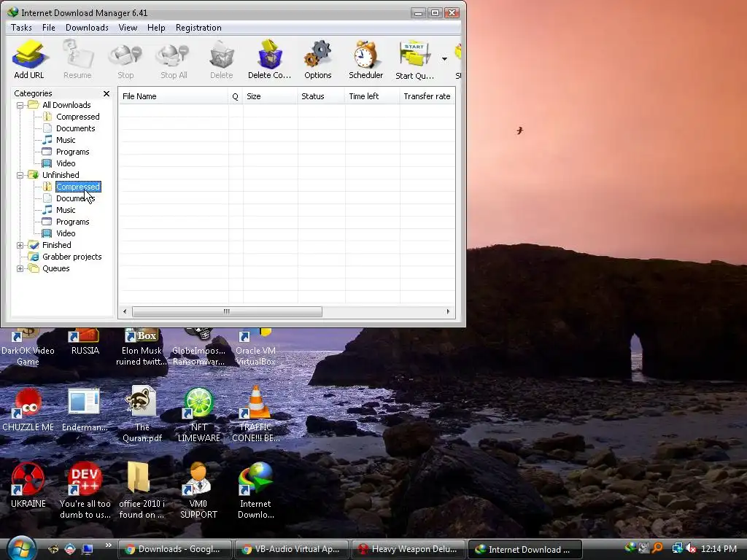Screen dimensions: 747x560
Task: Open the TRAFFIC CONE desktop icon
Action: [256, 414]
